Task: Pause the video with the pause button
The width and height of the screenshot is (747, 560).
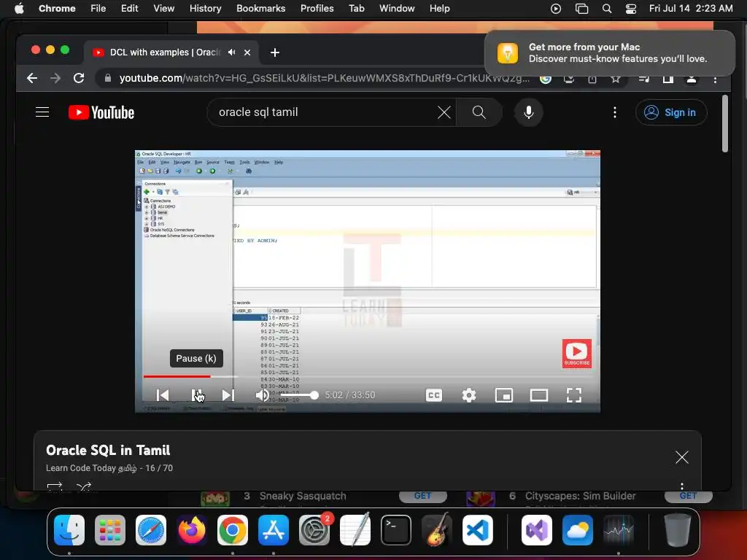Action: [197, 394]
